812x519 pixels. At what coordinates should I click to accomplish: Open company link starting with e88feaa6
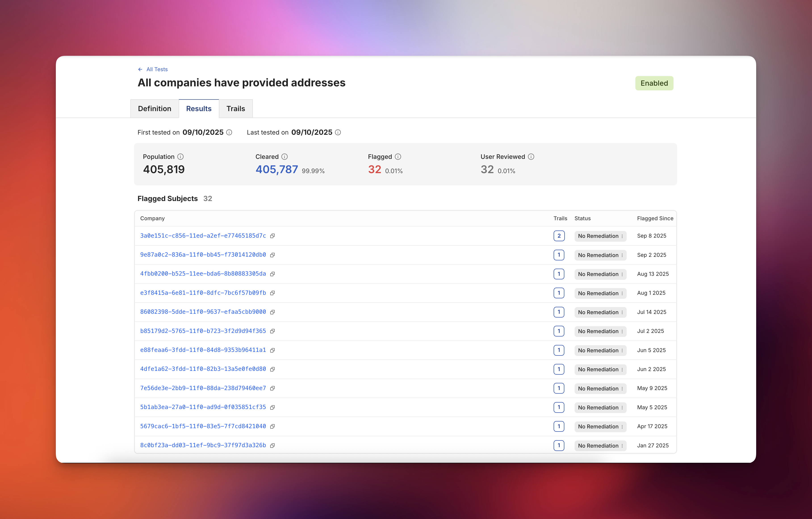point(203,350)
